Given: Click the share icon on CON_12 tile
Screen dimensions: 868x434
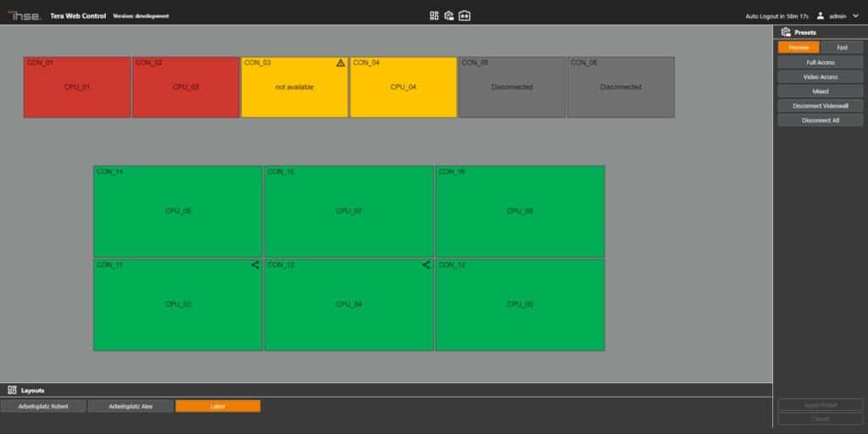Looking at the screenshot, I should tap(426, 265).
